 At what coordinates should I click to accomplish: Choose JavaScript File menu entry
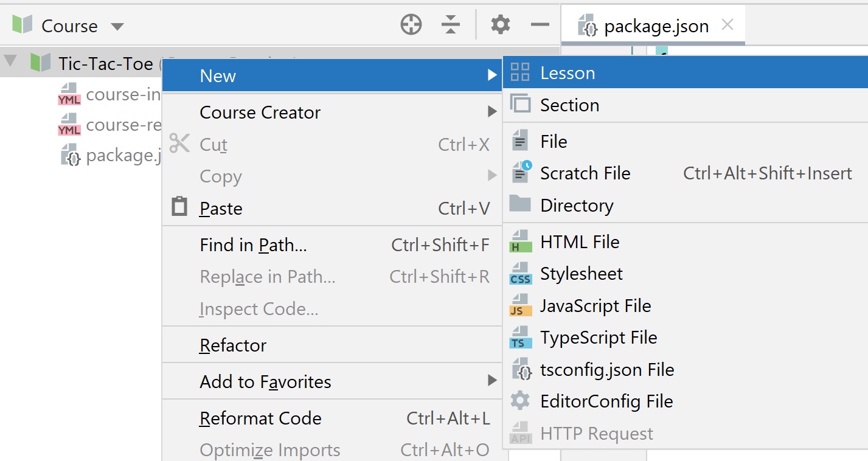click(x=595, y=305)
